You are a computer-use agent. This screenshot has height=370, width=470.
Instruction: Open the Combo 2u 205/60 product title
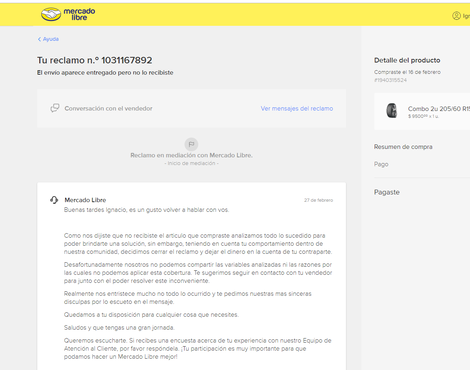pyautogui.click(x=439, y=109)
